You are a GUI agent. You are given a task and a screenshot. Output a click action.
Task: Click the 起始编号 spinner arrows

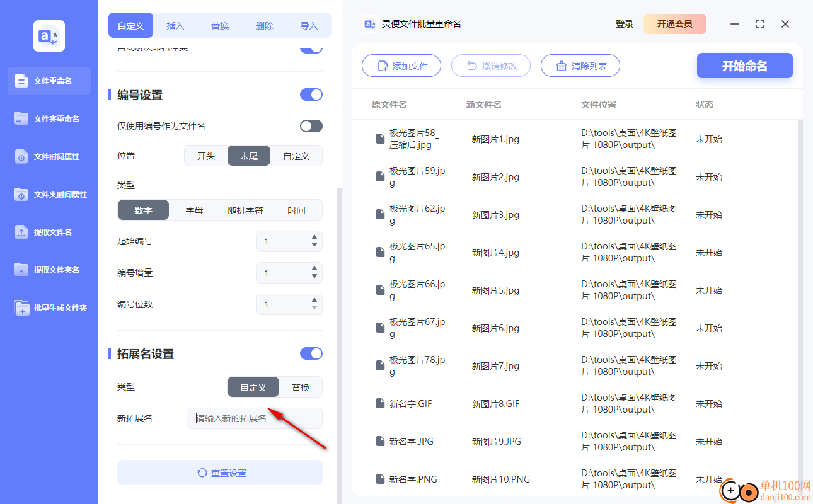pos(314,241)
